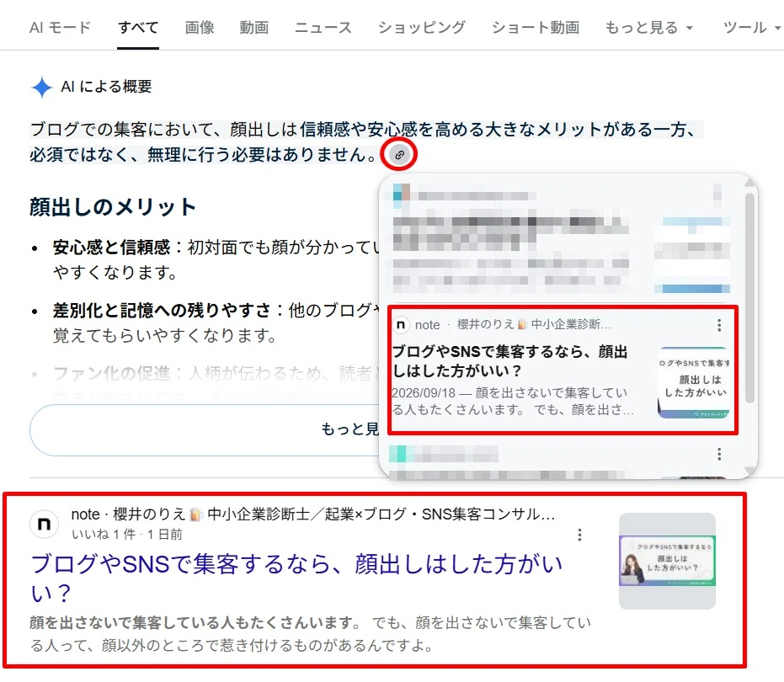Click search result thumbnail image
This screenshot has height=682, width=784.
667,561
